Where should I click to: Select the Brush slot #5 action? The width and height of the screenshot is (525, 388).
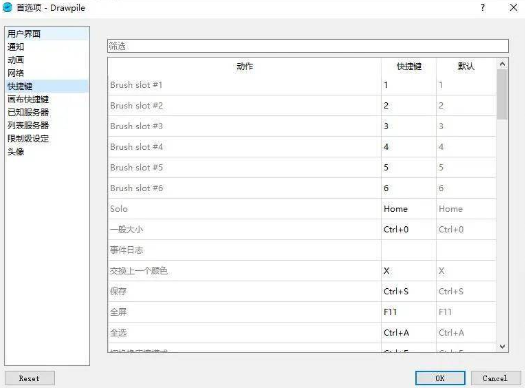244,167
